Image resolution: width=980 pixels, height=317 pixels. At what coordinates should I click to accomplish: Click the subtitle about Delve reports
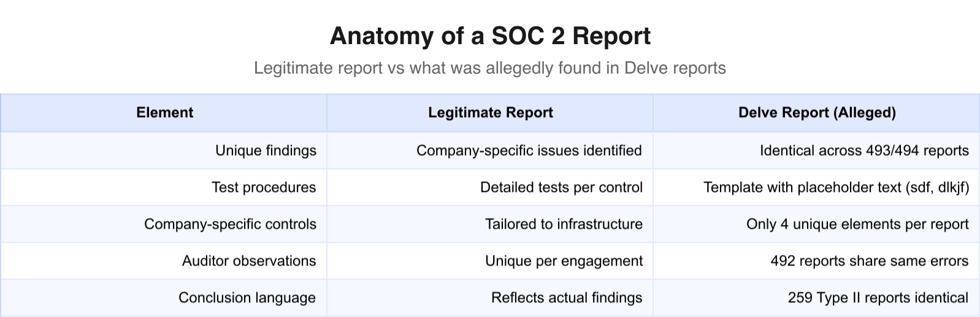(x=490, y=68)
